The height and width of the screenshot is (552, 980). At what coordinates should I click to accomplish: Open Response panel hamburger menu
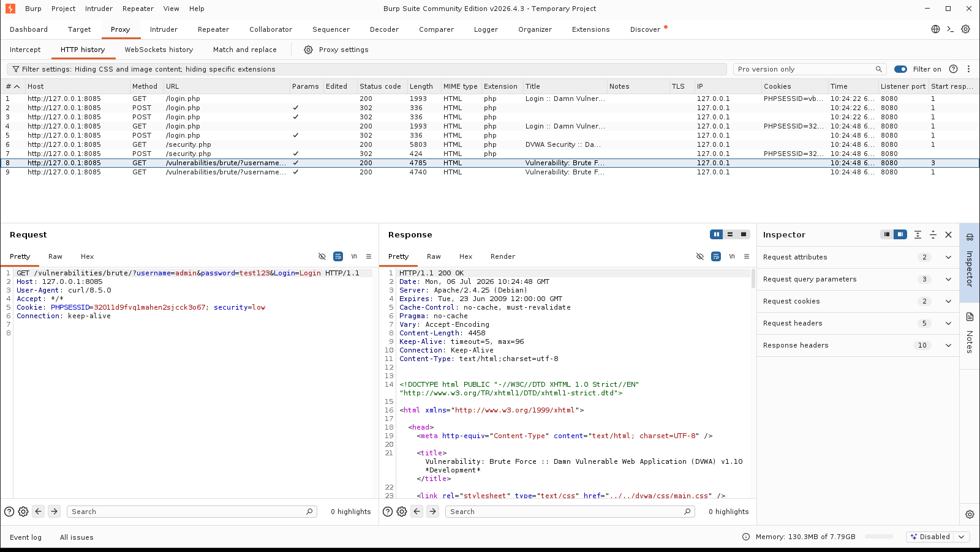pyautogui.click(x=747, y=256)
